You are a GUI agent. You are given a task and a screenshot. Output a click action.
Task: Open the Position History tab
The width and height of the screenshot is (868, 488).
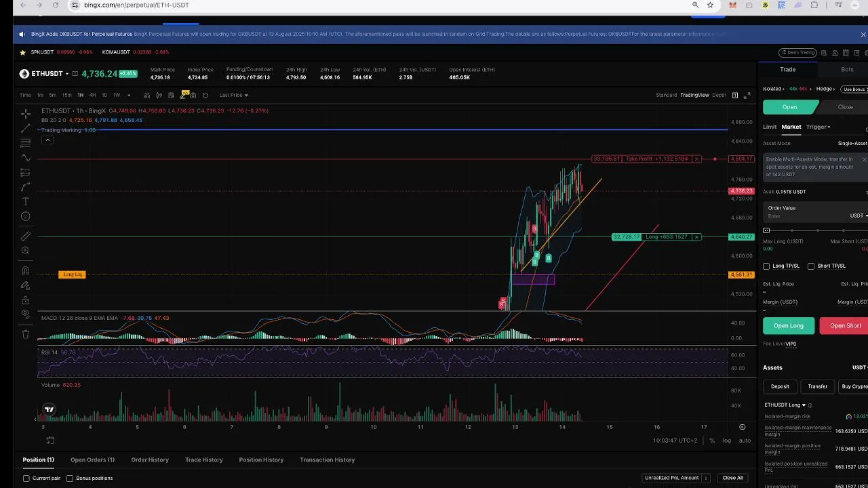(x=261, y=460)
